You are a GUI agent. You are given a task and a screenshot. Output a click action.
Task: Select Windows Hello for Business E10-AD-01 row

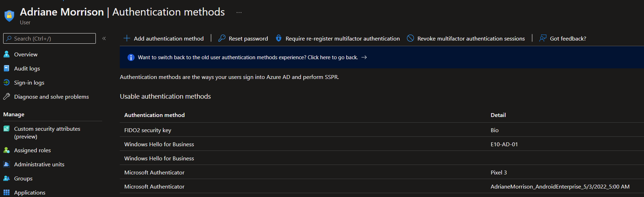click(x=382, y=144)
